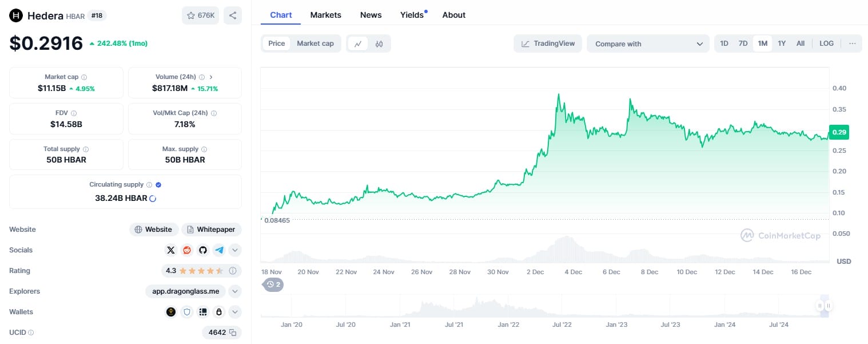The height and width of the screenshot is (344, 868).
Task: Click the Market cap info icon
Action: click(x=84, y=77)
